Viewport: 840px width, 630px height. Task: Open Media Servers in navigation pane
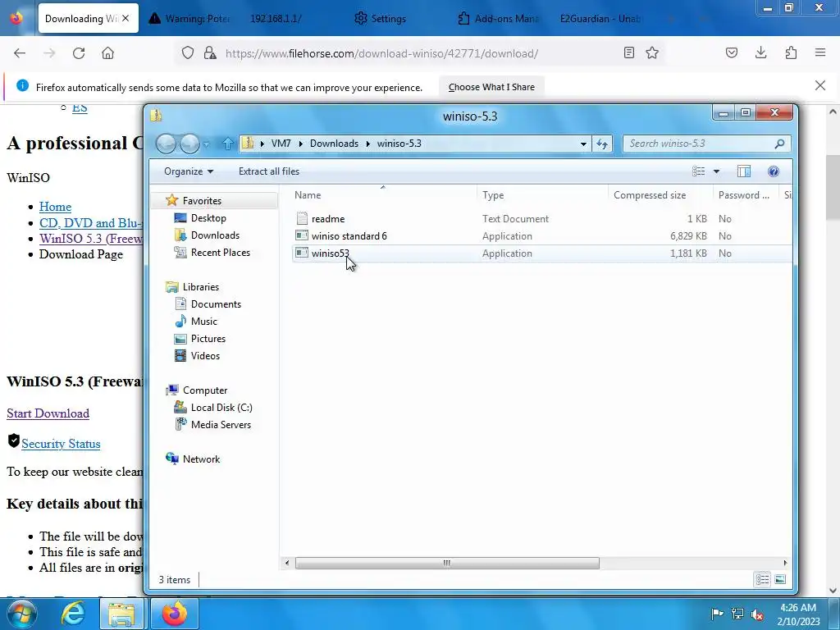point(221,425)
